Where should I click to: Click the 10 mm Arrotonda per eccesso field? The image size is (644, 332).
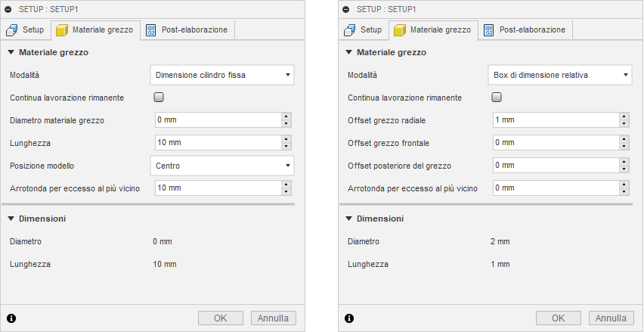coord(215,188)
